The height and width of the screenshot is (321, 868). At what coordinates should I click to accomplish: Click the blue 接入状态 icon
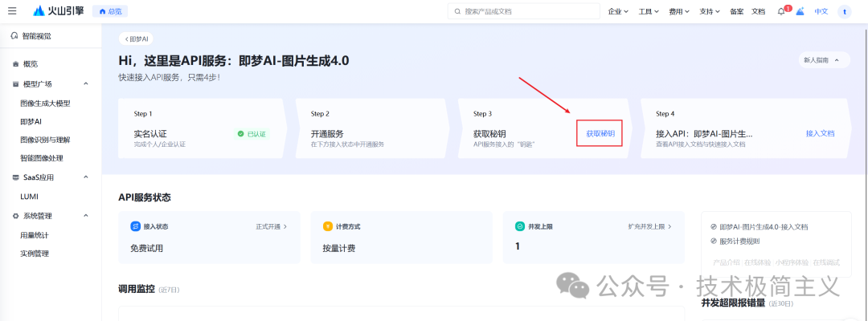click(136, 226)
